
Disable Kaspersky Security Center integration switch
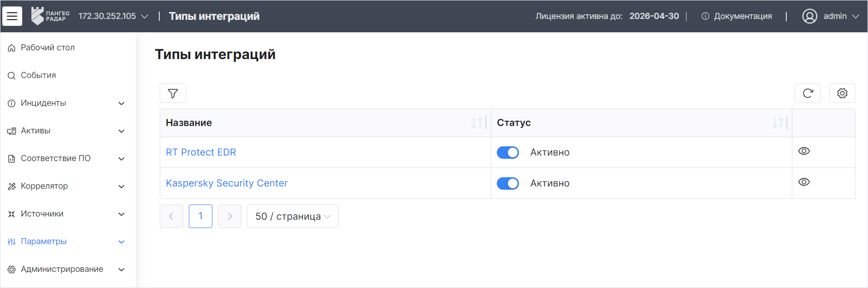pos(507,183)
